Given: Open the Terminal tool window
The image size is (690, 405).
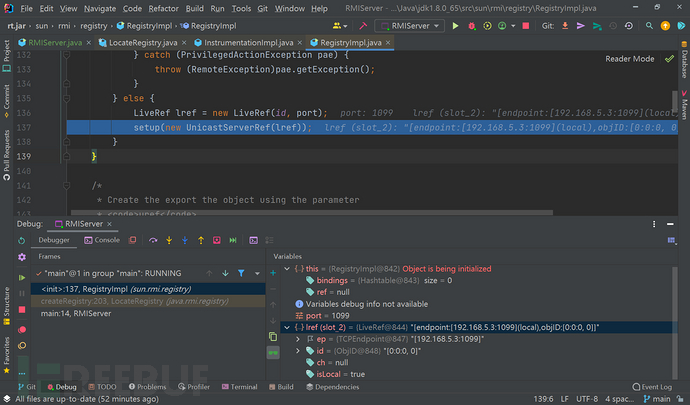Looking at the screenshot, I should (x=240, y=387).
